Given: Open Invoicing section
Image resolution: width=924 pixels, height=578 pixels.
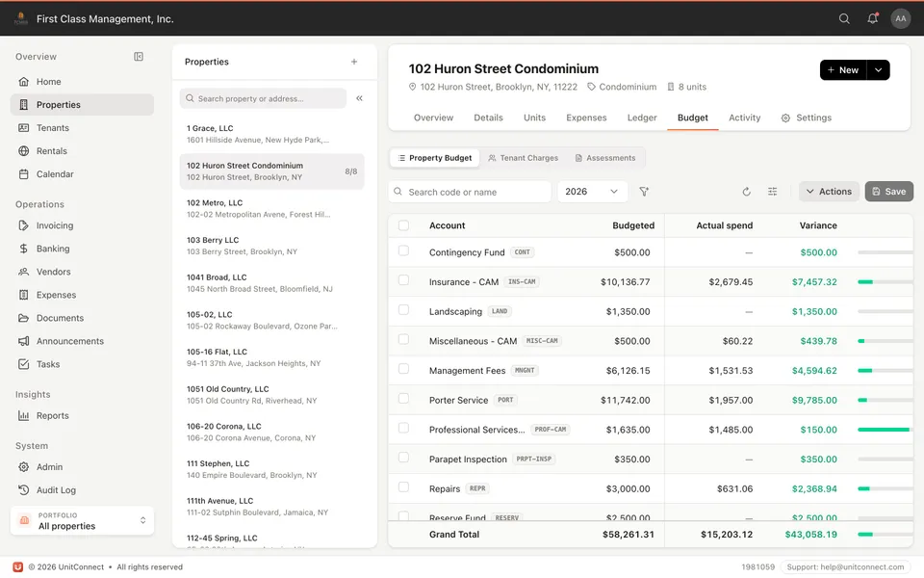Looking at the screenshot, I should [x=82, y=225].
